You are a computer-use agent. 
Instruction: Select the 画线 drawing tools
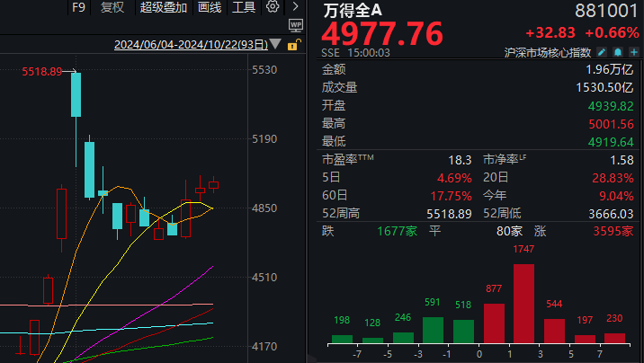point(210,7)
